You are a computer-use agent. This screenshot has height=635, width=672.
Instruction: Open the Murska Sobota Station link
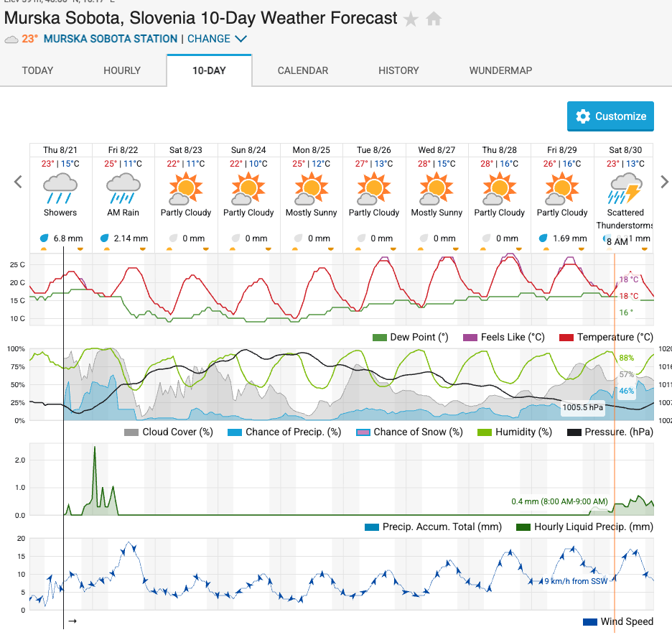click(111, 39)
